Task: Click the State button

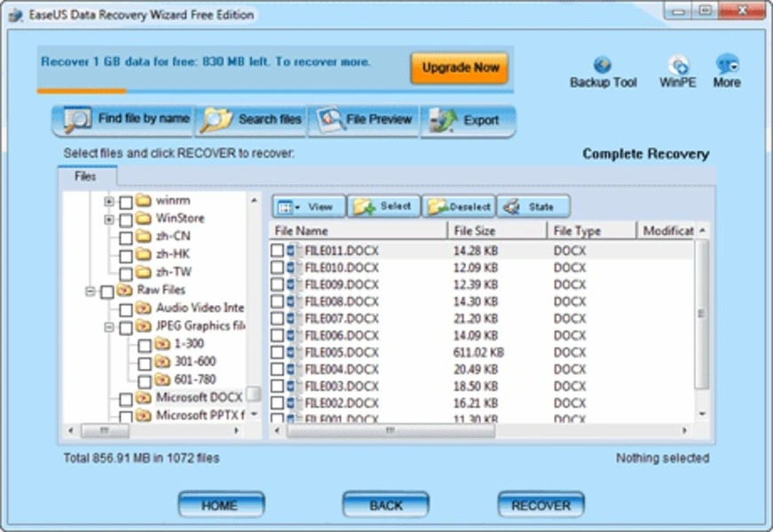Action: point(533,206)
